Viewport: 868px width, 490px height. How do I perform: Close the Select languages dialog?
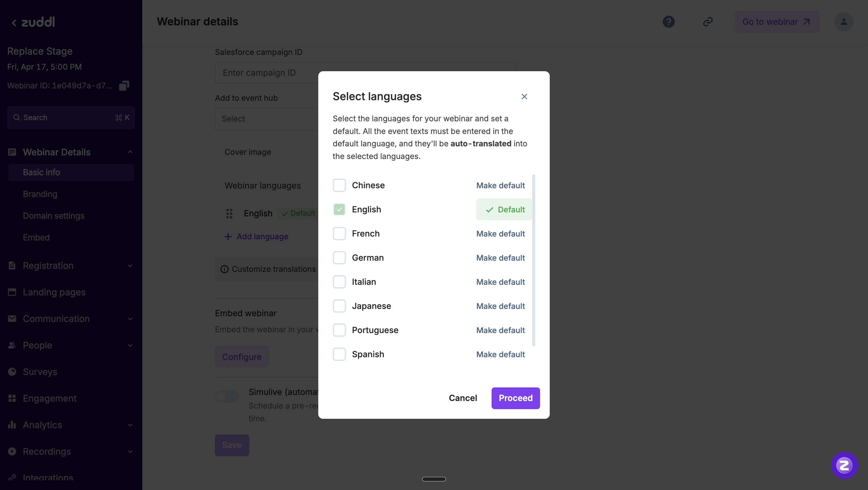[x=524, y=97]
